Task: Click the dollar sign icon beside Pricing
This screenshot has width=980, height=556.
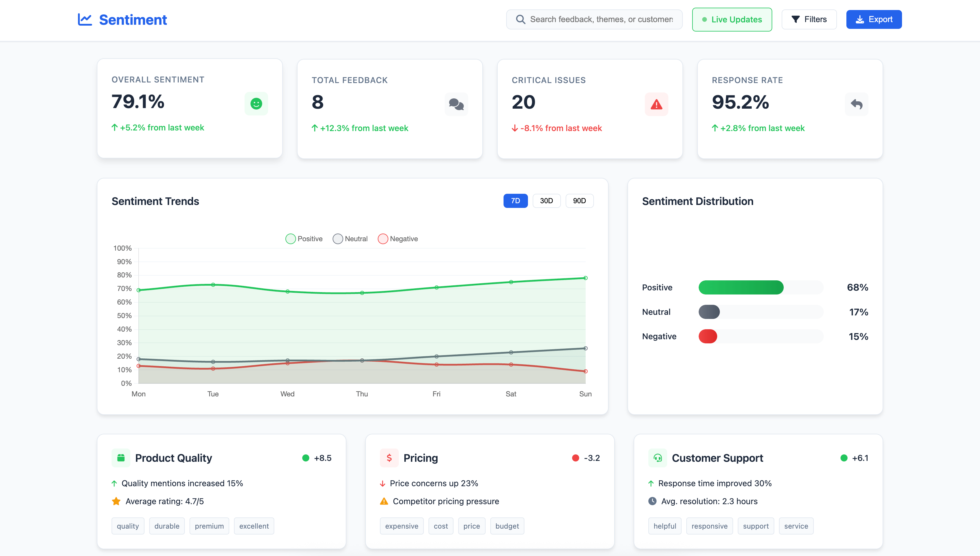Action: pyautogui.click(x=389, y=457)
